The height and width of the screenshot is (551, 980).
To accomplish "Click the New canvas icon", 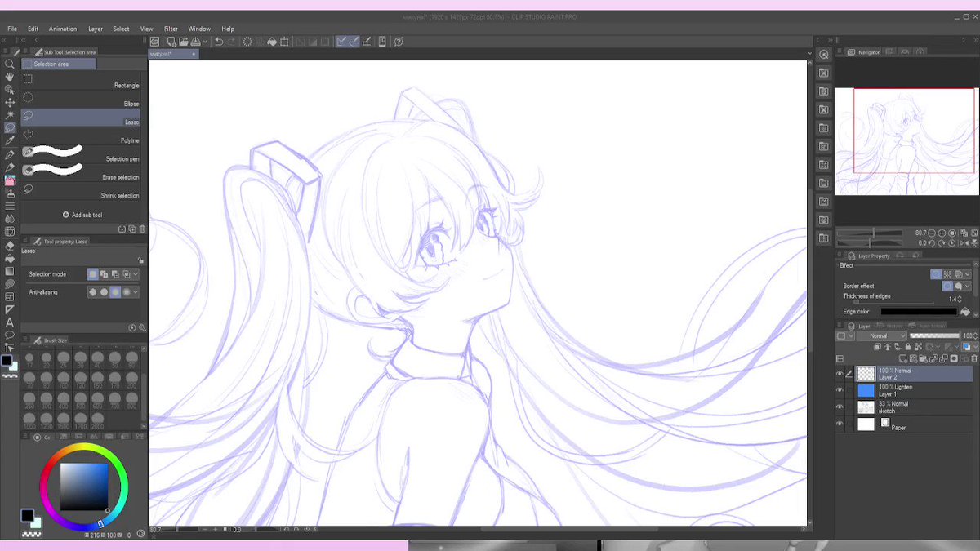I will 171,42.
